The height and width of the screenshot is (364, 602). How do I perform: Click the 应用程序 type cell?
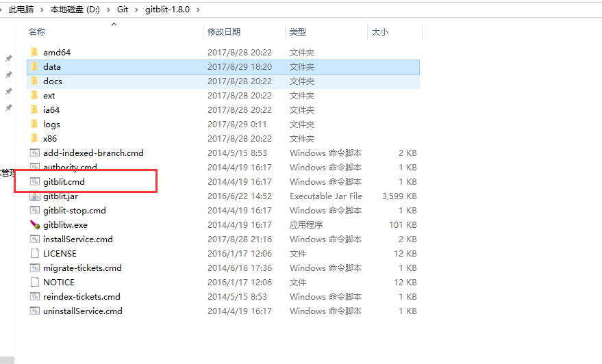coord(306,225)
